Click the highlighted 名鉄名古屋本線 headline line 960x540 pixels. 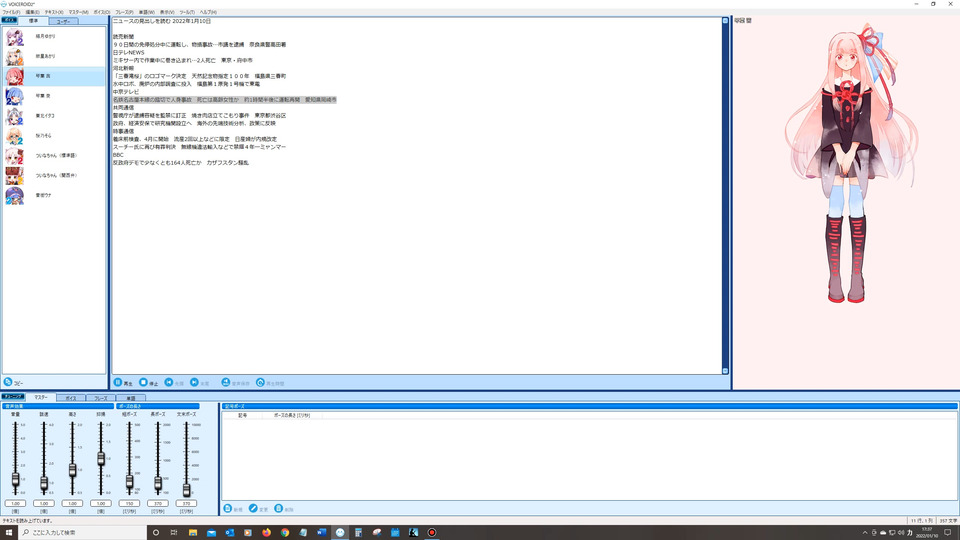point(225,100)
